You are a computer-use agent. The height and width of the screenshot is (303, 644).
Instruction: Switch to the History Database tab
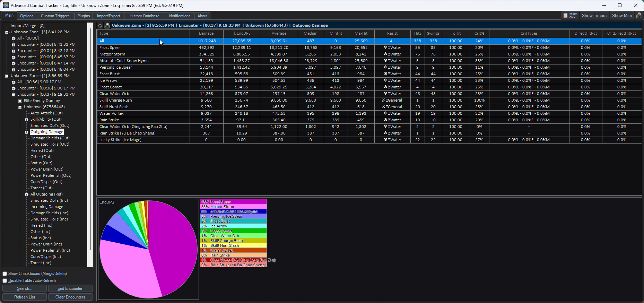[144, 16]
